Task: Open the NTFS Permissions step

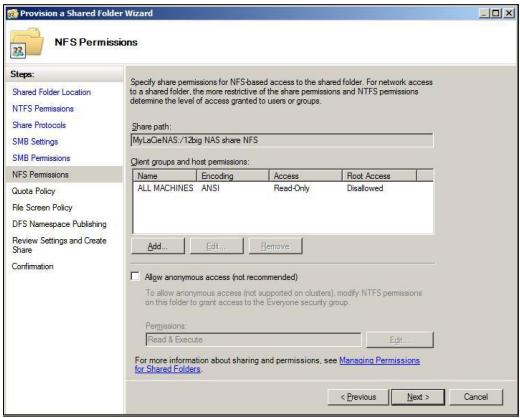Action: click(43, 109)
